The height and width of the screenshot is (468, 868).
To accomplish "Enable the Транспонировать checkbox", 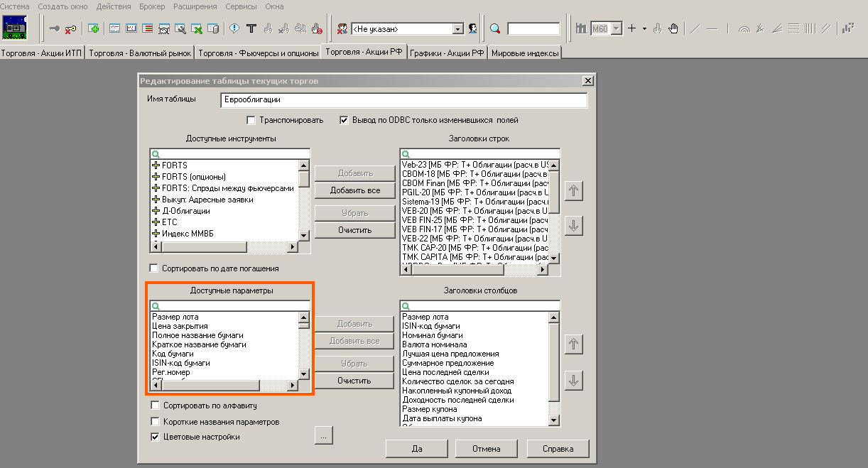I will point(251,120).
